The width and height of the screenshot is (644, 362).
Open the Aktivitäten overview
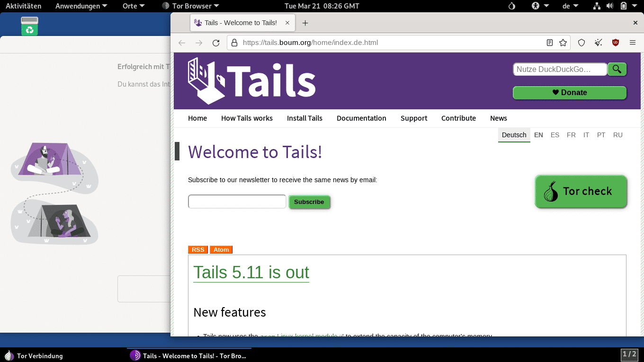click(x=23, y=6)
